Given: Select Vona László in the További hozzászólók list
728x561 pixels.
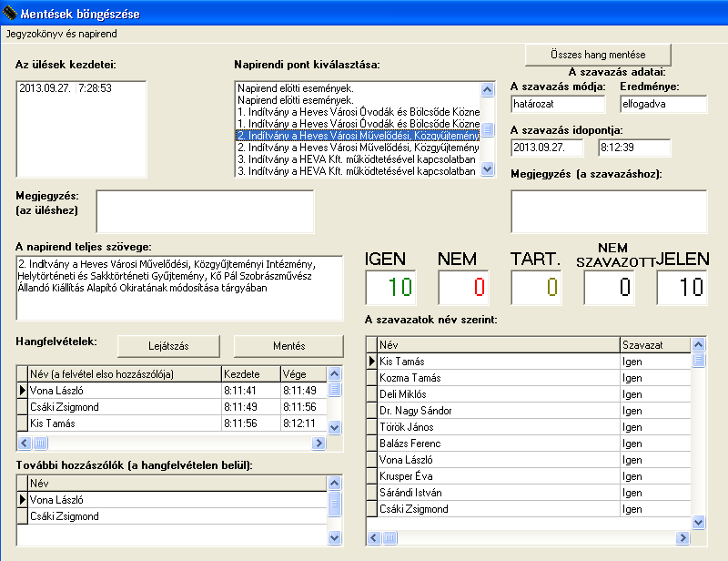Looking at the screenshot, I should click(x=177, y=500).
